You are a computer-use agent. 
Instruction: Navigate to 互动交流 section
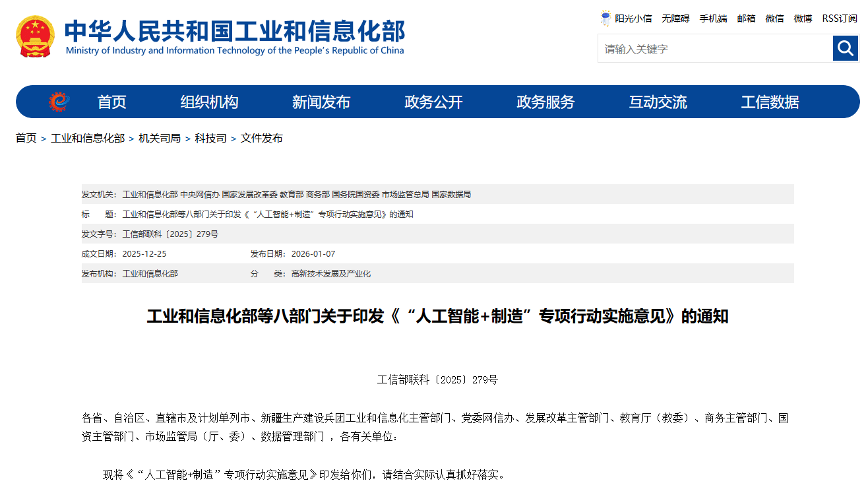pos(658,102)
